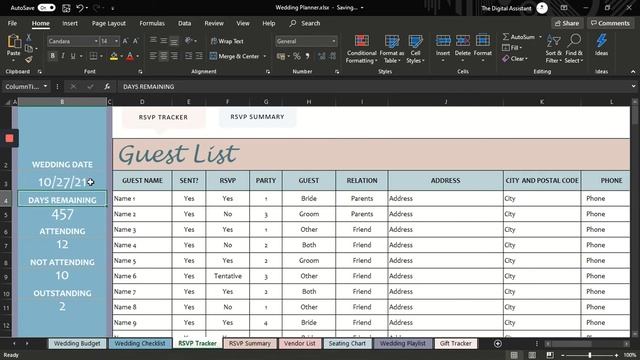This screenshot has height=360, width=640.
Task: Open Find & Select menu
Action: [574, 49]
